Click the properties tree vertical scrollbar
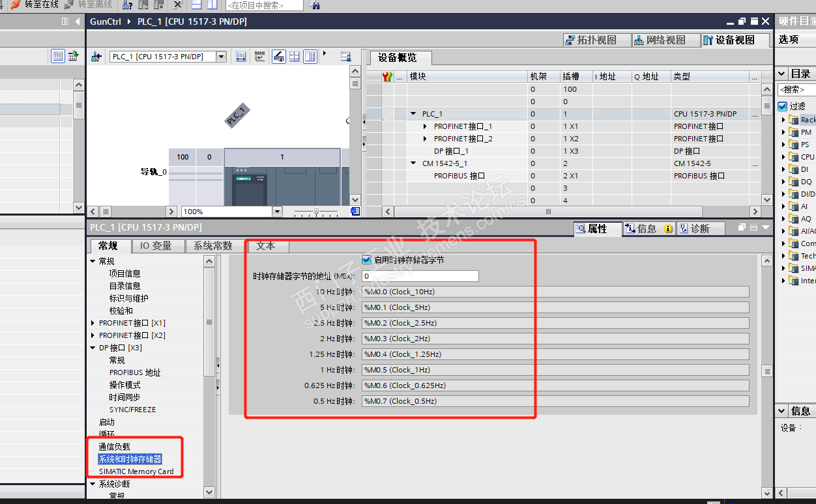This screenshot has height=504, width=816. click(209, 376)
